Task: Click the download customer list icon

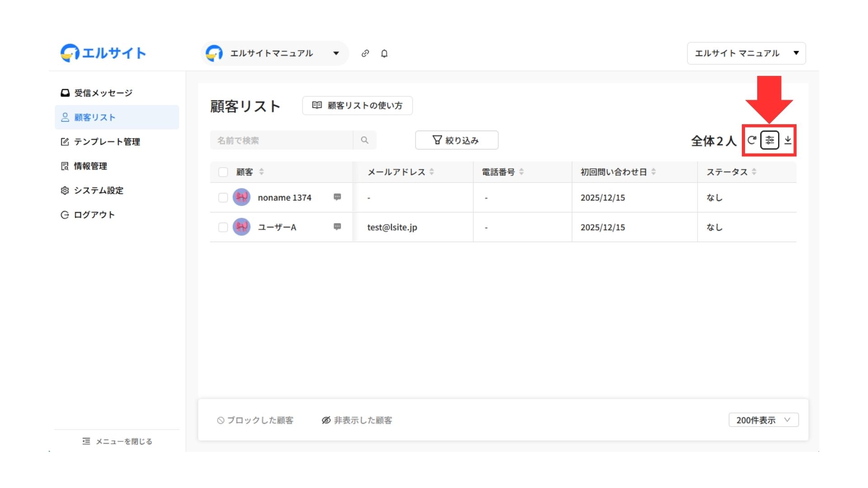Action: 788,140
